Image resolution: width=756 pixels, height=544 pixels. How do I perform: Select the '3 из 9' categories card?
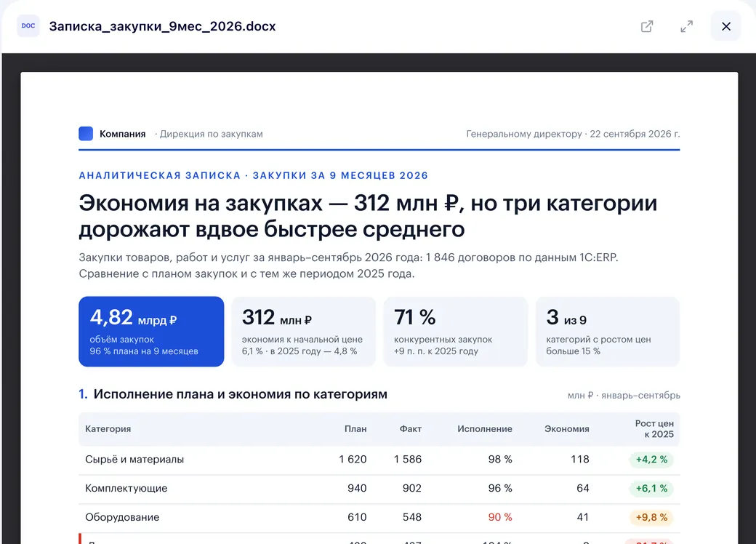click(608, 332)
